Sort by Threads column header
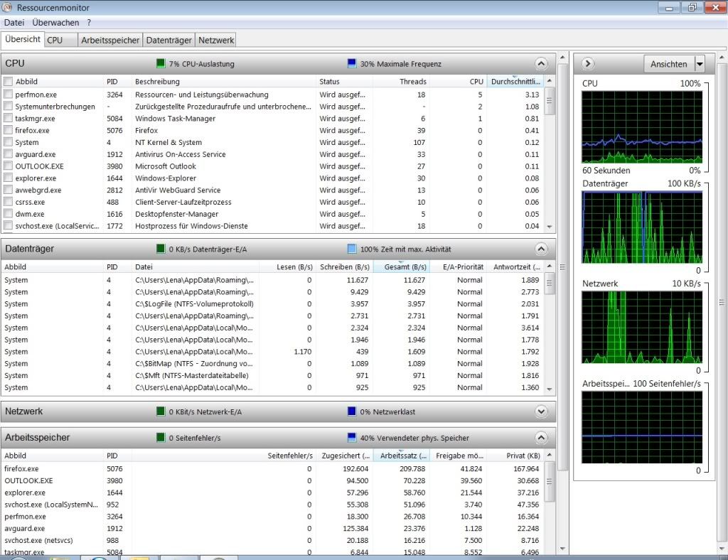This screenshot has height=560, width=728. pyautogui.click(x=412, y=82)
